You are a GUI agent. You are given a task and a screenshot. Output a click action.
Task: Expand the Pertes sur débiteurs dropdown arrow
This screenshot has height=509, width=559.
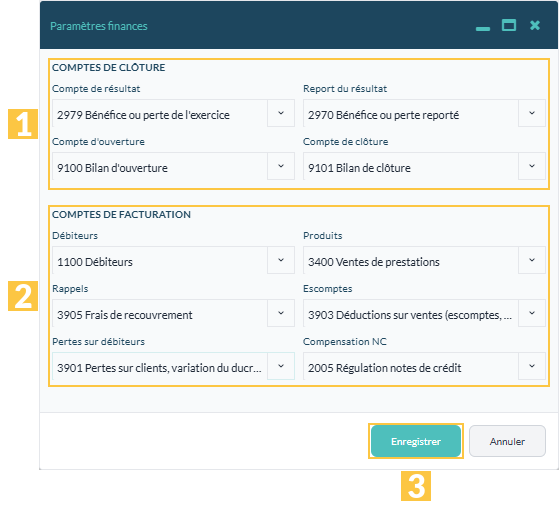(x=281, y=366)
